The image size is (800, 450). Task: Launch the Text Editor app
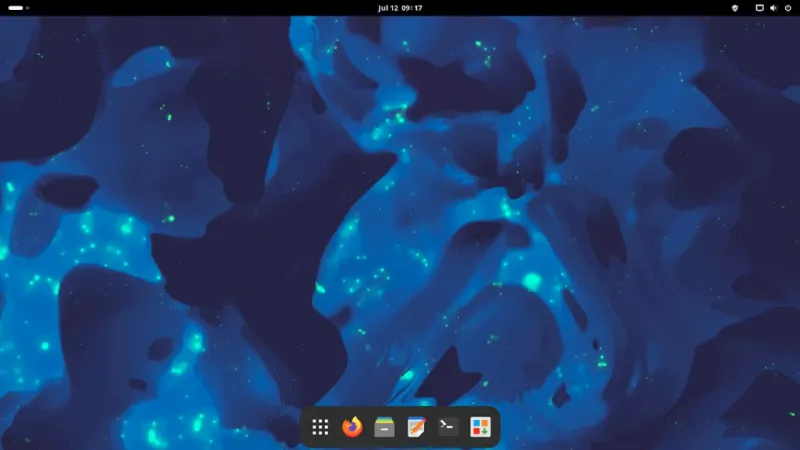pyautogui.click(x=416, y=427)
